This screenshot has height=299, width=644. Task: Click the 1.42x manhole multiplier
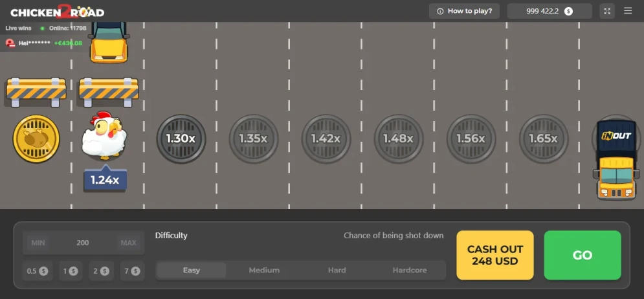[326, 138]
